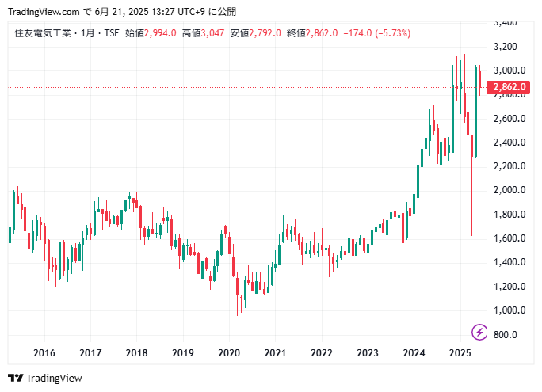Click the 高値 3,047 high value
Image resolution: width=542 pixels, height=392 pixels.
[x=203, y=33]
